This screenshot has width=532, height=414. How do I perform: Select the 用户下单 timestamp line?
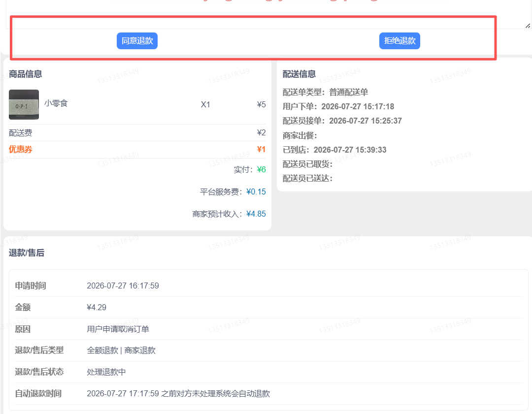(338, 106)
